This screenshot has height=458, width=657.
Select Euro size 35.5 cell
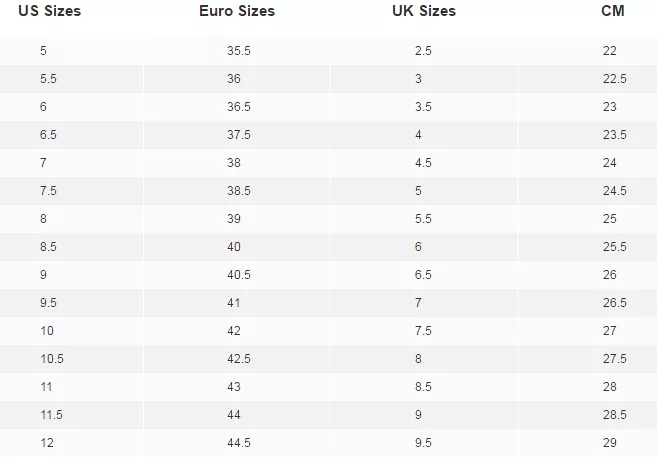coord(239,51)
